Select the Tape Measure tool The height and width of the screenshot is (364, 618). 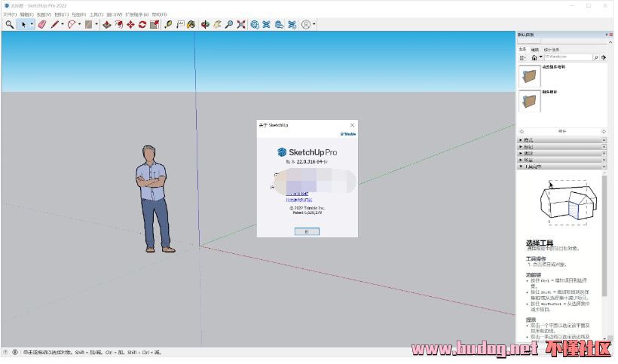pyautogui.click(x=168, y=24)
